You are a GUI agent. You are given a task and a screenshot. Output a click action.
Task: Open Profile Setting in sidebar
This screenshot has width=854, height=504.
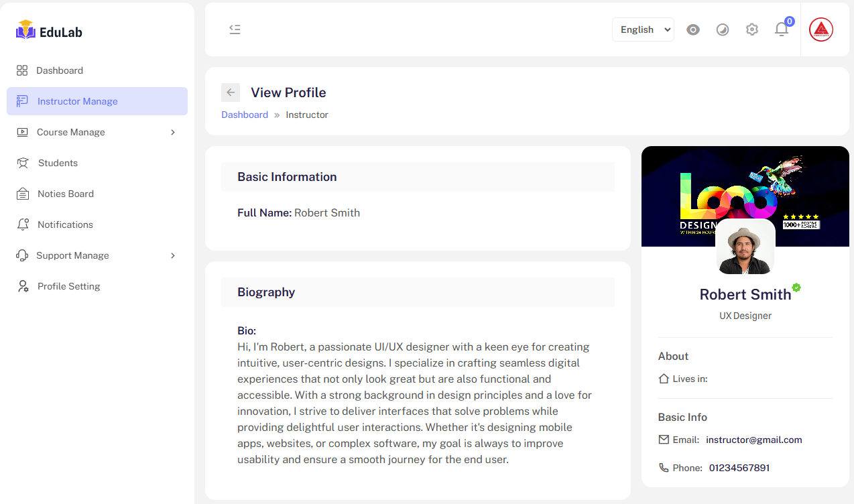click(68, 286)
